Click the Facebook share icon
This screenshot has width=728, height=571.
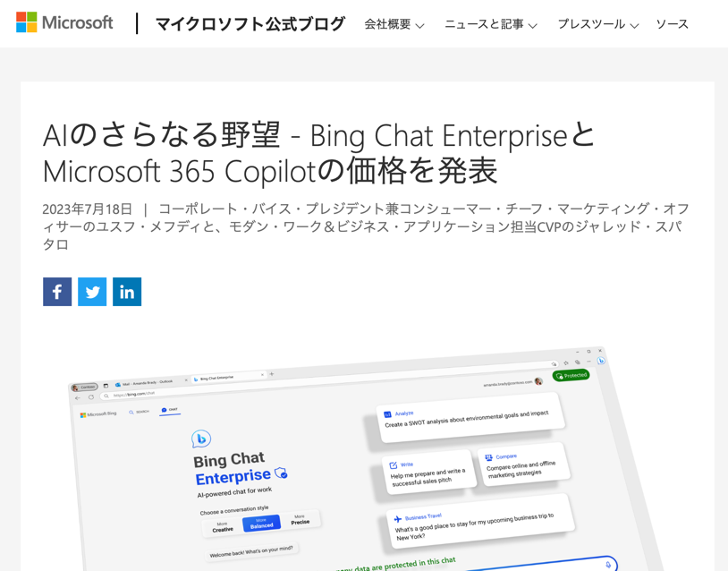click(56, 291)
